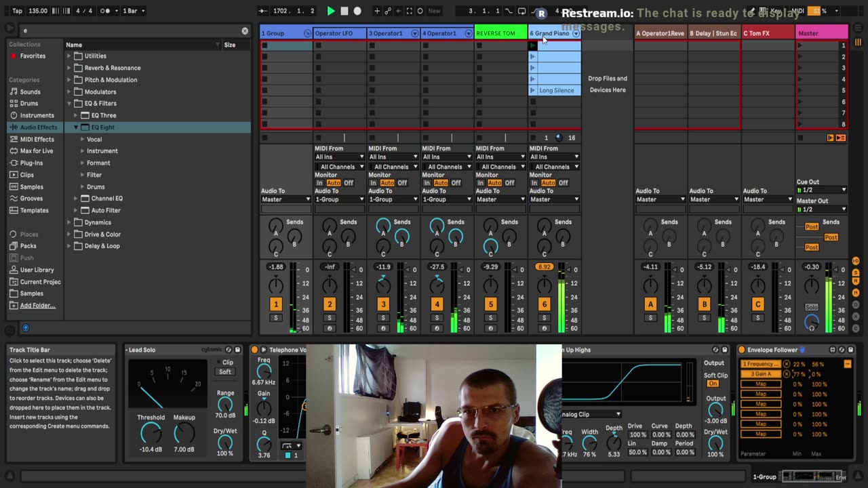Open track 2 MIDI From All Ins dropdown
The image size is (868, 488).
339,157
